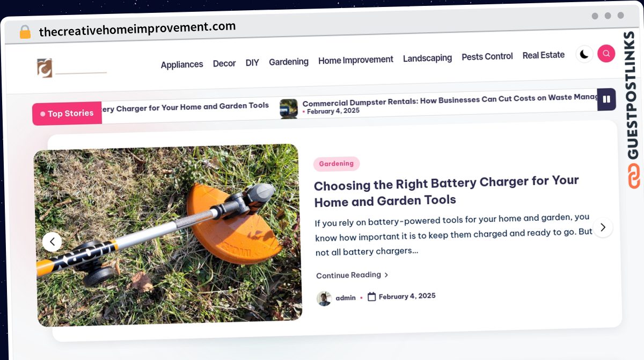This screenshot has height=360, width=644.
Task: Go to next slide arrow
Action: point(603,227)
